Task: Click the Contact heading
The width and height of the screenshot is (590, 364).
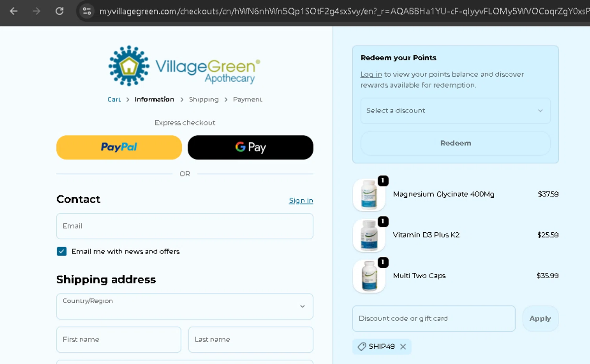Action: [78, 199]
